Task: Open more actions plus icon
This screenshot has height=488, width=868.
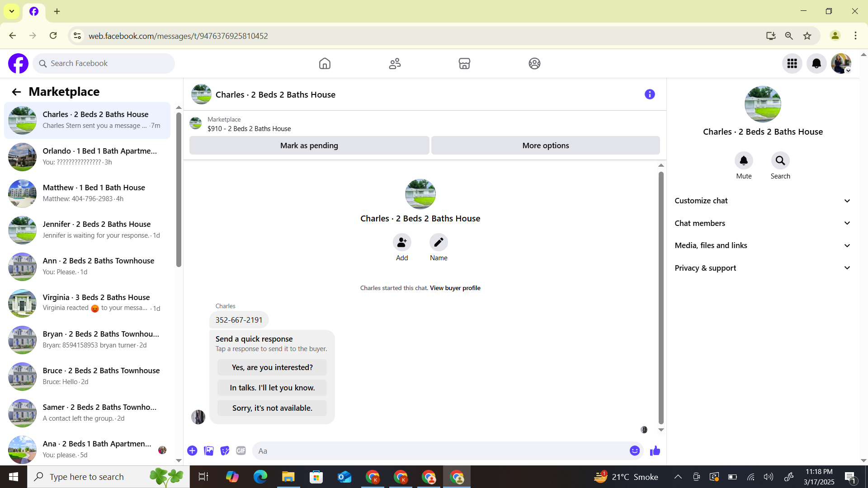Action: (x=192, y=450)
